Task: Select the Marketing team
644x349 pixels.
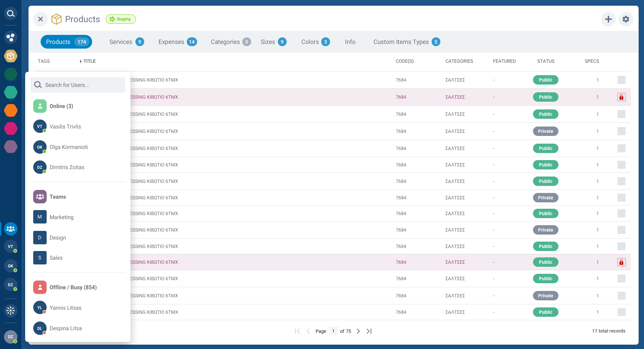Action: click(61, 217)
